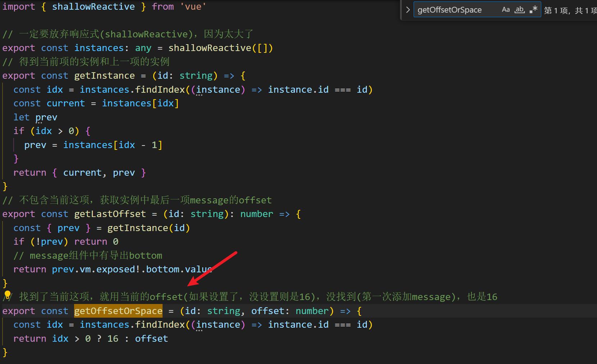Click the underlined instance parameter in findIndex
The height and width of the screenshot is (364, 597).
[218, 89]
